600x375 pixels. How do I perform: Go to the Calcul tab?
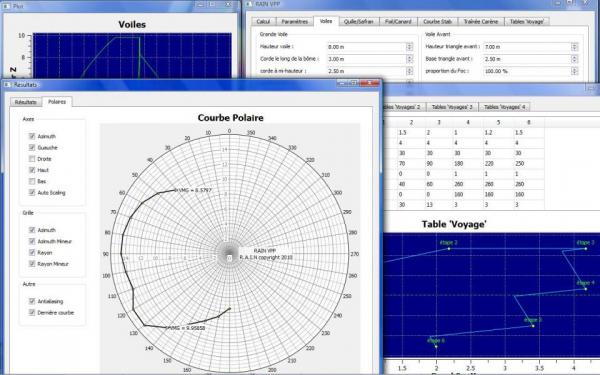(263, 22)
